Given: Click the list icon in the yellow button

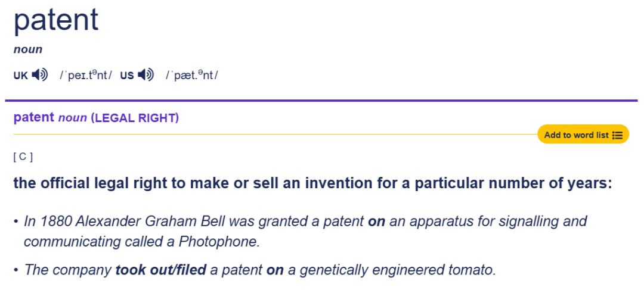Looking at the screenshot, I should click(x=617, y=135).
